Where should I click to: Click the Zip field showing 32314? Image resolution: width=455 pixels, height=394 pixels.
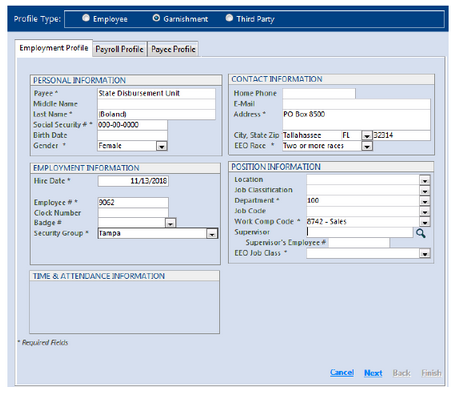coord(401,135)
